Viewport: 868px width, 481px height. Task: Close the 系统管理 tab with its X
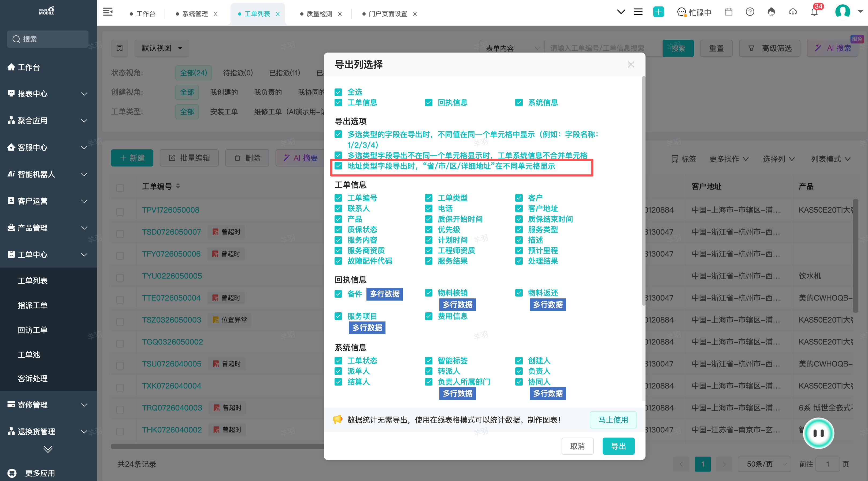[216, 14]
